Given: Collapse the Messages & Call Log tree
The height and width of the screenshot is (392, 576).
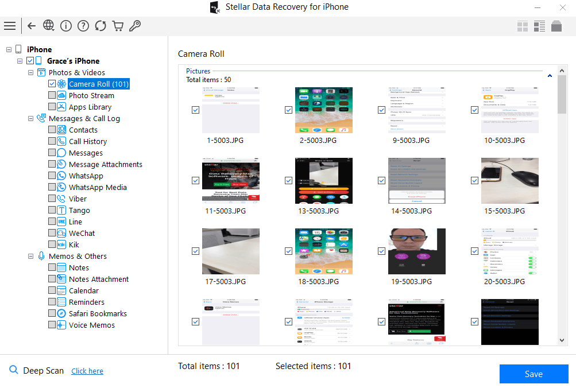Looking at the screenshot, I should click(x=31, y=118).
